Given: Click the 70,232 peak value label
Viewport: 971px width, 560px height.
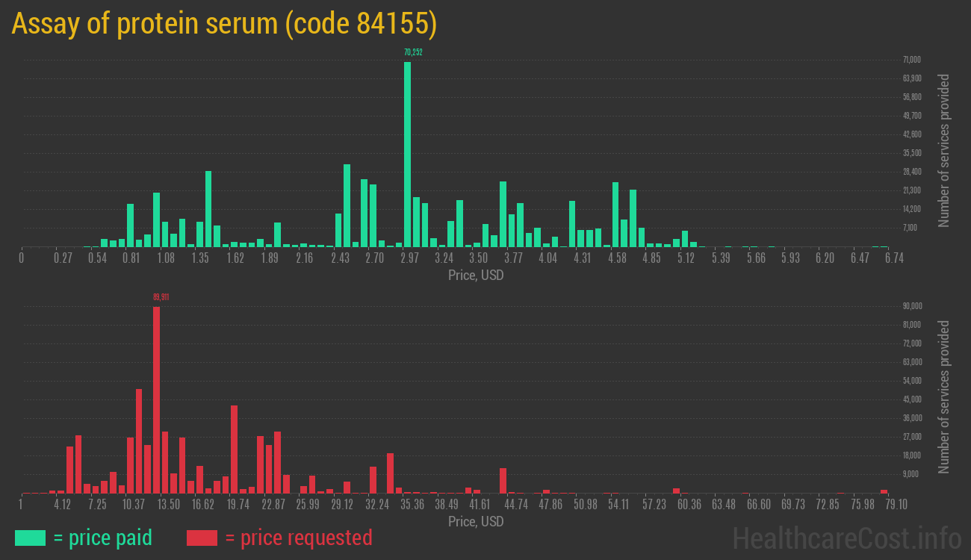Looking at the screenshot, I should [413, 52].
